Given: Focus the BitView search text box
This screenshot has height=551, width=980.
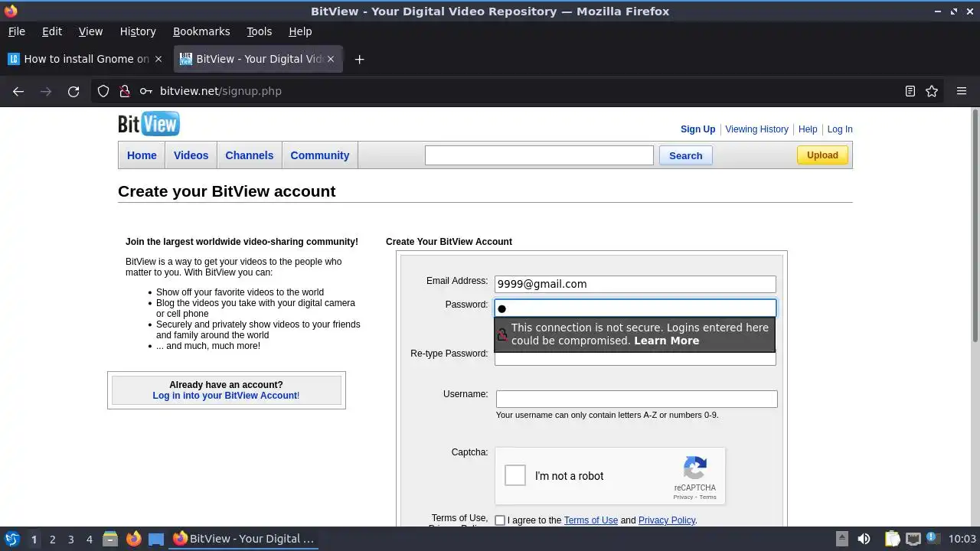Looking at the screenshot, I should point(539,155).
